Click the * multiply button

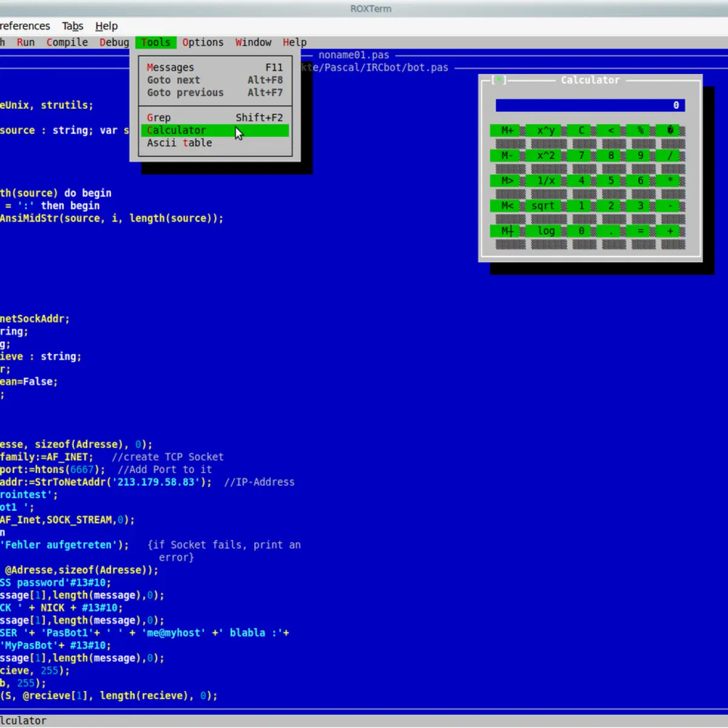pos(668,181)
